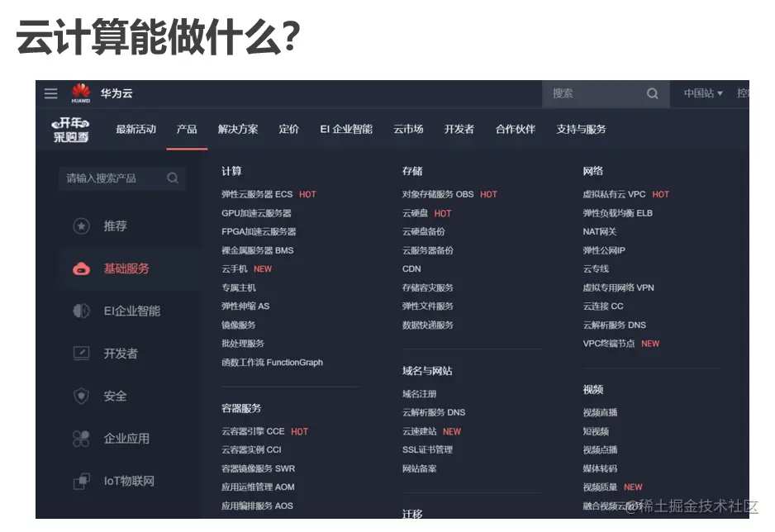
Task: Open the 开发者 top menu
Action: point(459,130)
